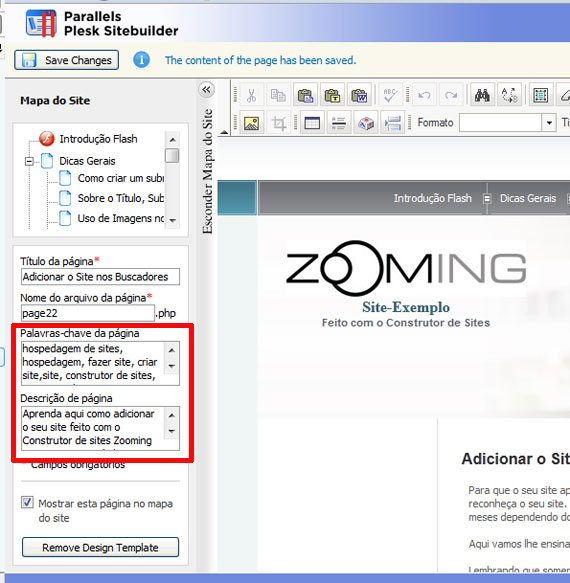Click the Insert Image icon
This screenshot has height=583, width=570.
[x=252, y=122]
